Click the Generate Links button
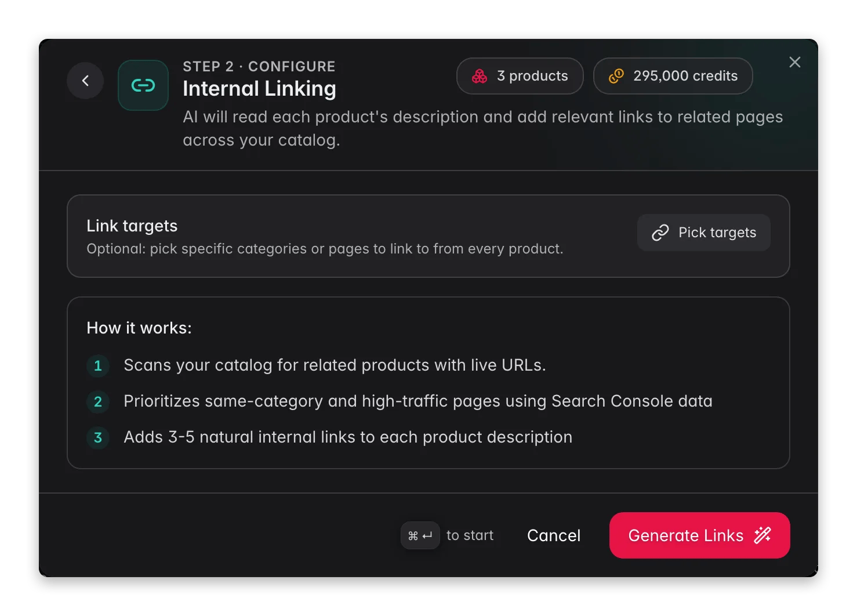This screenshot has height=616, width=857. [x=700, y=535]
